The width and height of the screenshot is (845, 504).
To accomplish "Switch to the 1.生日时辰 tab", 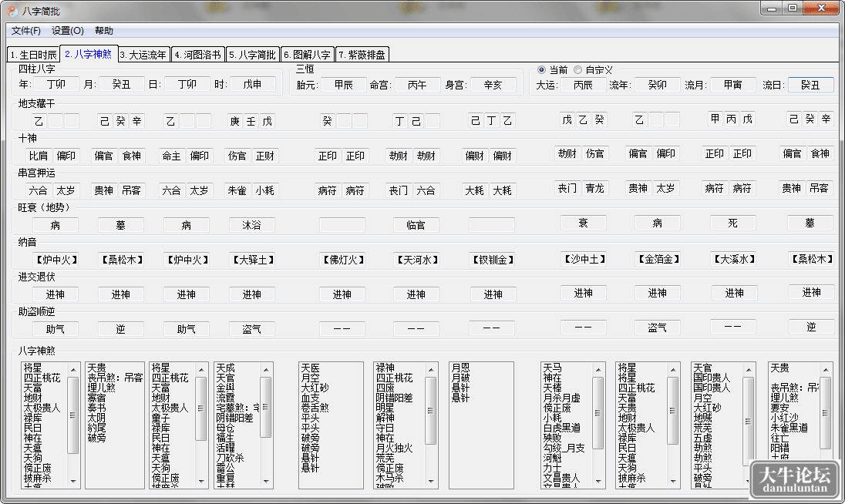I will coord(33,55).
